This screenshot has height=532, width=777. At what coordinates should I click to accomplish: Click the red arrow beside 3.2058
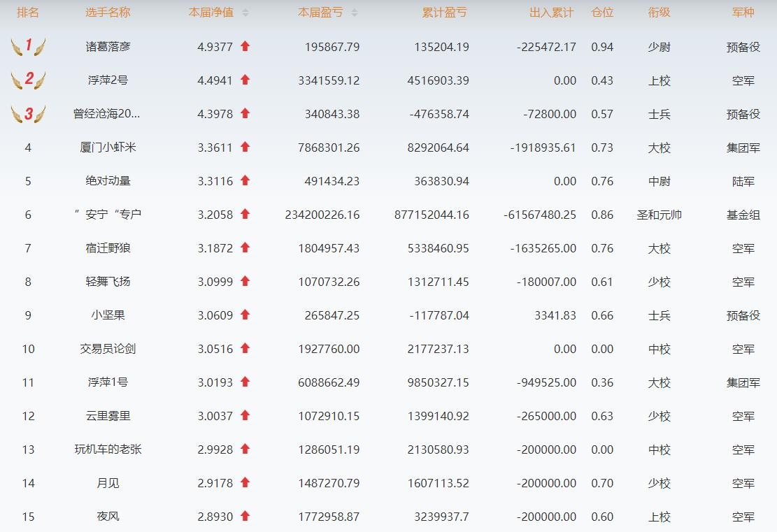[x=245, y=214]
